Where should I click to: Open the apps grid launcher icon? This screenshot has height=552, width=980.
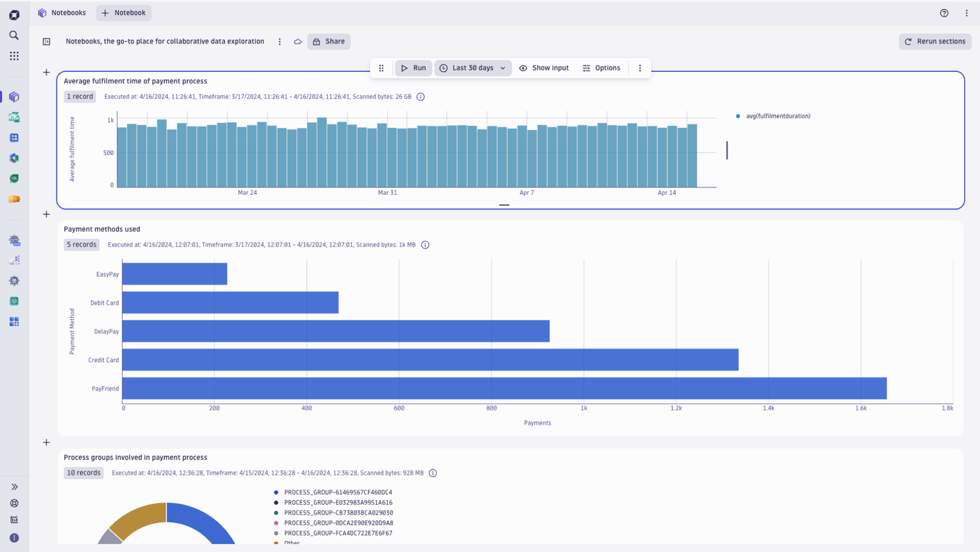(14, 56)
